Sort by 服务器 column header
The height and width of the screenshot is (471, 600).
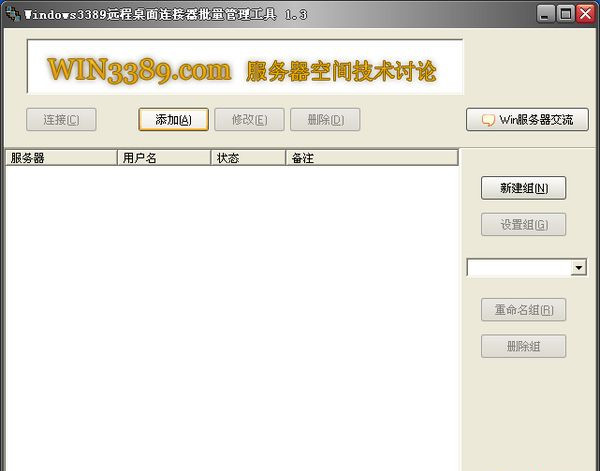pos(61,158)
